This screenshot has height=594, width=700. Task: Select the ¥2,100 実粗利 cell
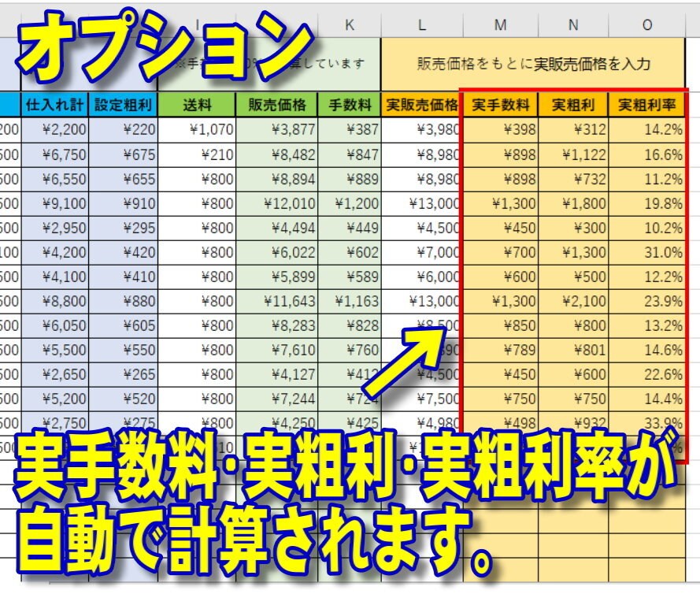tap(573, 302)
